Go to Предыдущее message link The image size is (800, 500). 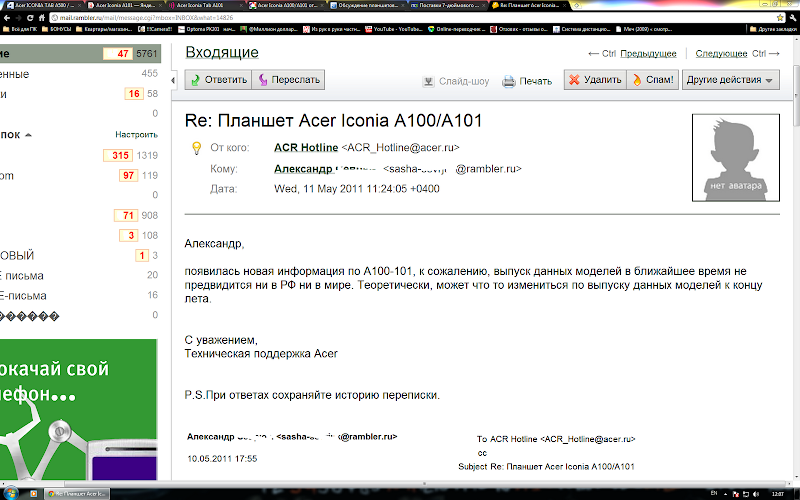point(648,54)
